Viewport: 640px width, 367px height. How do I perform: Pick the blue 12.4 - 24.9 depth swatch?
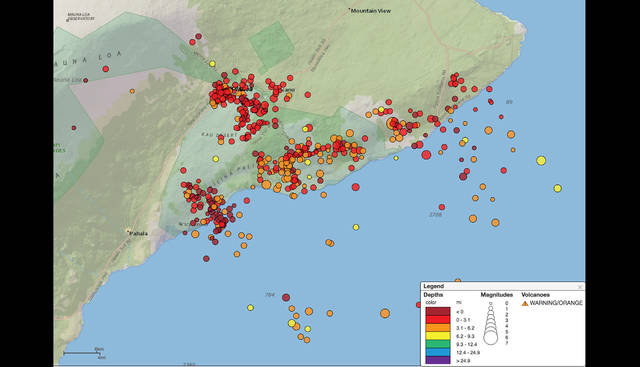click(438, 352)
